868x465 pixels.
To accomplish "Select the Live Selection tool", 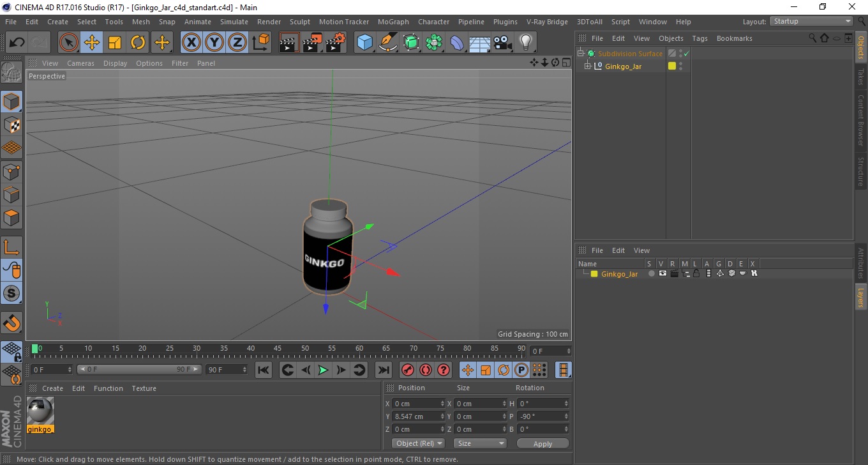I will pyautogui.click(x=69, y=43).
